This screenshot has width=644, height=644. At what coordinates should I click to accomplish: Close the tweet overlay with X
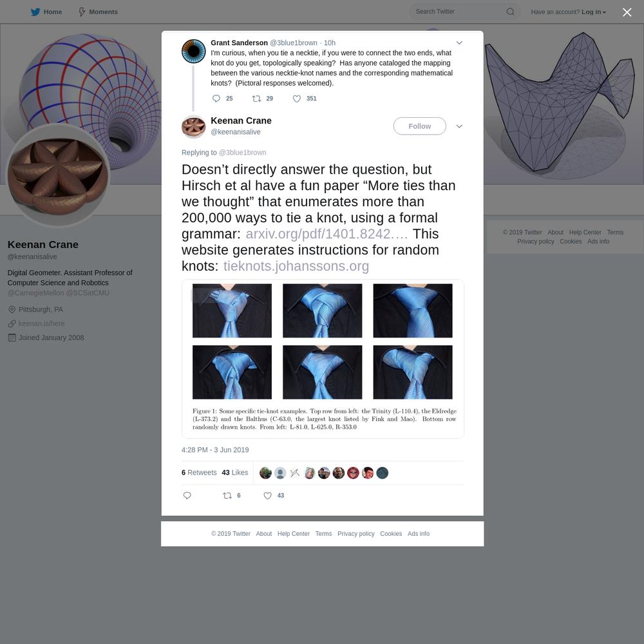(627, 12)
